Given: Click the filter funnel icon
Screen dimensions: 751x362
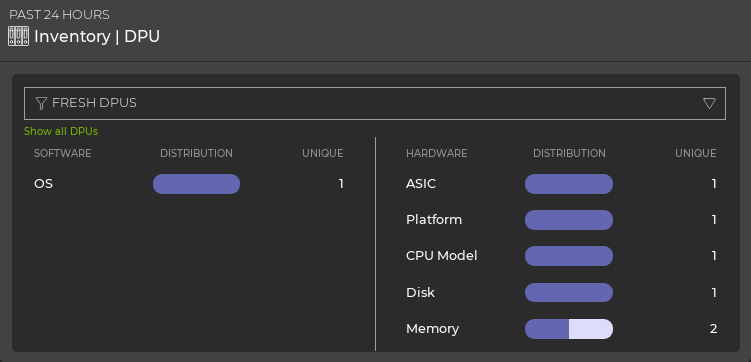Looking at the screenshot, I should pos(41,103).
